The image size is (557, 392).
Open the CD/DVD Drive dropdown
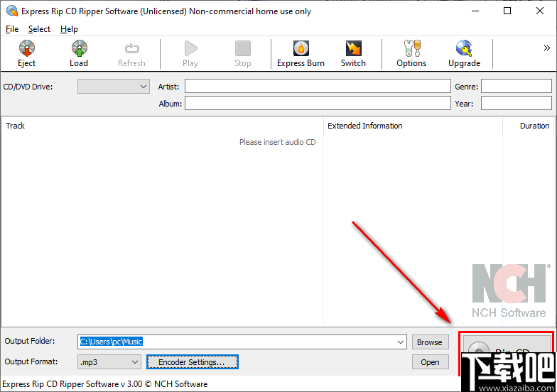[114, 87]
